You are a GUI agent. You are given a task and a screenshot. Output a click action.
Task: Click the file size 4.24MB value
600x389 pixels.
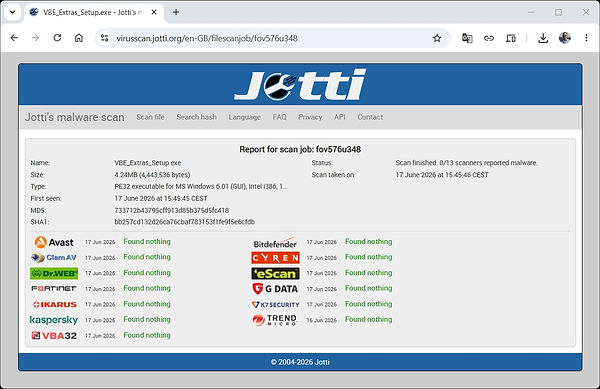pos(152,175)
